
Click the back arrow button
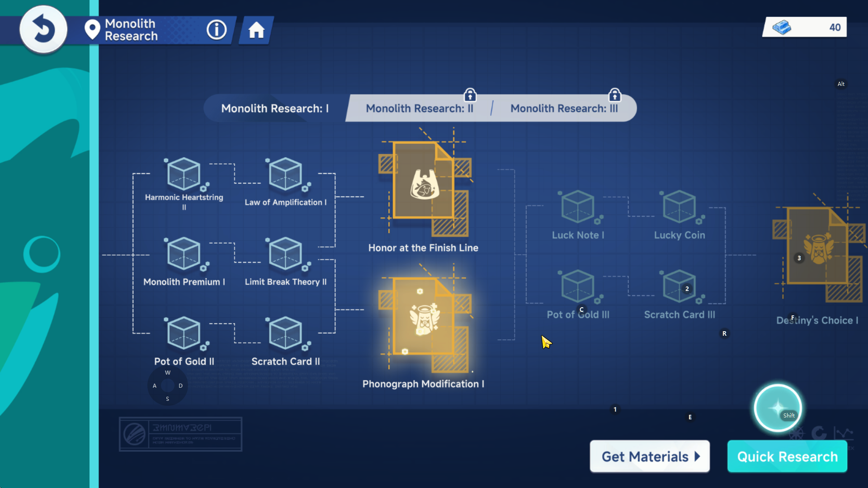pyautogui.click(x=43, y=29)
